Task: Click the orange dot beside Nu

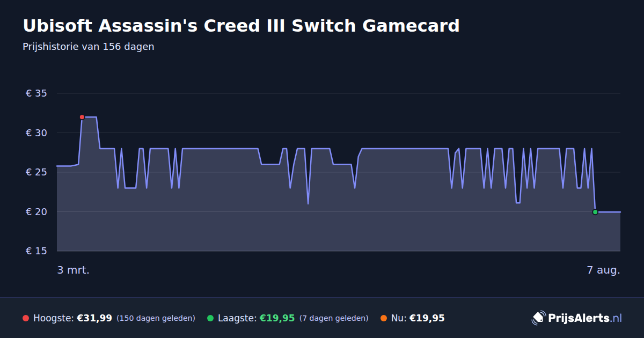Action: 384,318
